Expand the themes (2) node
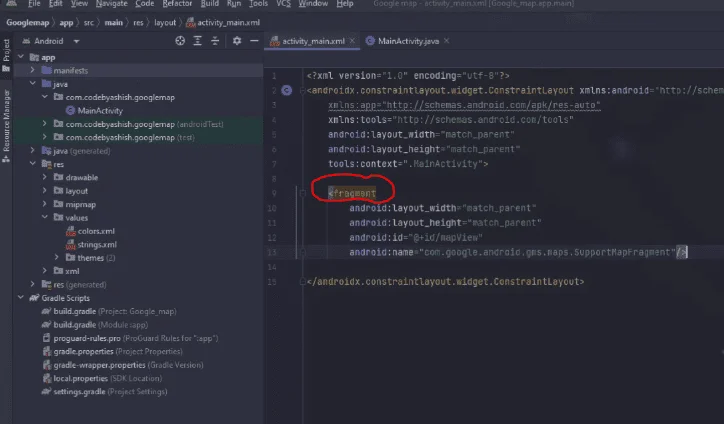This screenshot has height=424, width=724. pos(57,258)
